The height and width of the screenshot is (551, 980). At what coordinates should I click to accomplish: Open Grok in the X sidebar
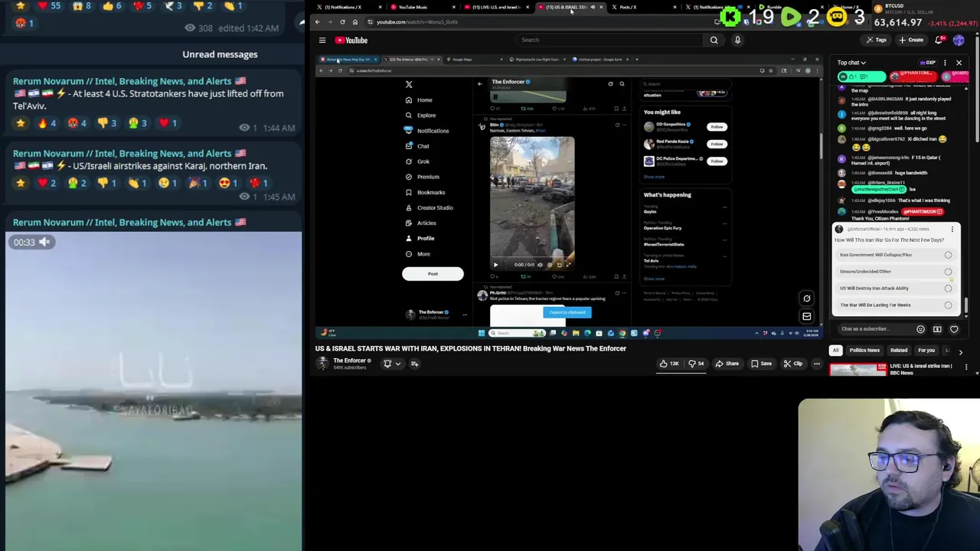pyautogui.click(x=418, y=161)
